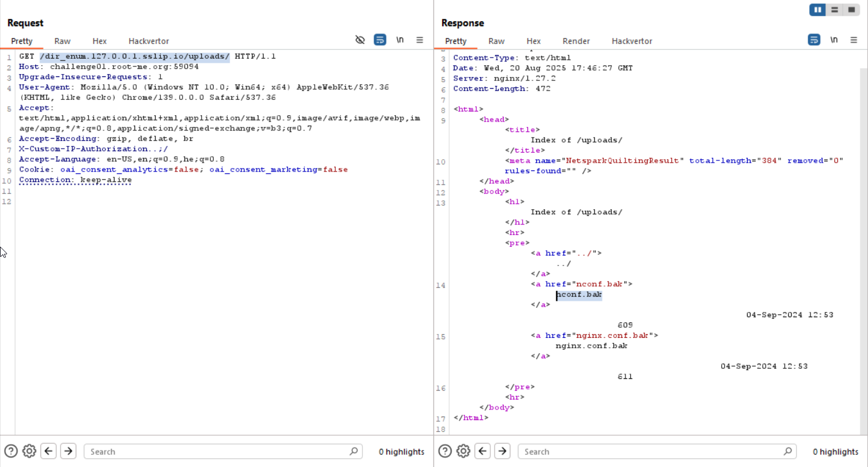This screenshot has height=467, width=868.
Task: Switch to combined tabbed layout view
Action: click(x=850, y=10)
